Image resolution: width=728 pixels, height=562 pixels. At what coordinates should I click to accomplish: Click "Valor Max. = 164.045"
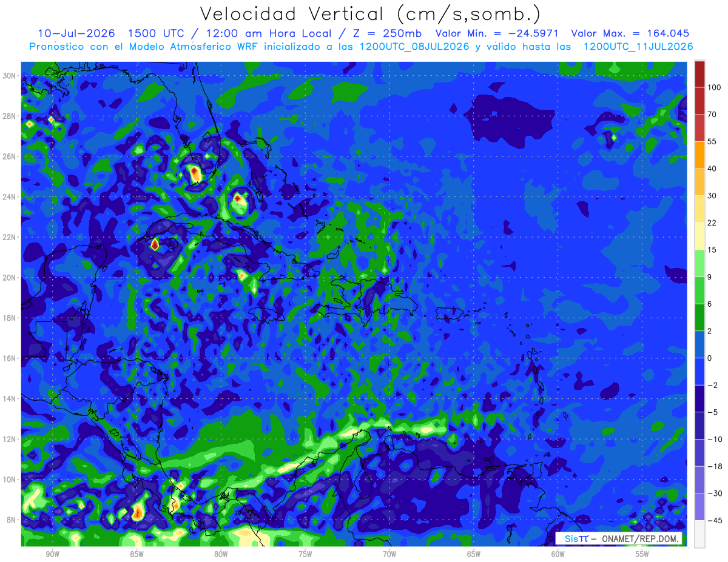tap(630, 33)
